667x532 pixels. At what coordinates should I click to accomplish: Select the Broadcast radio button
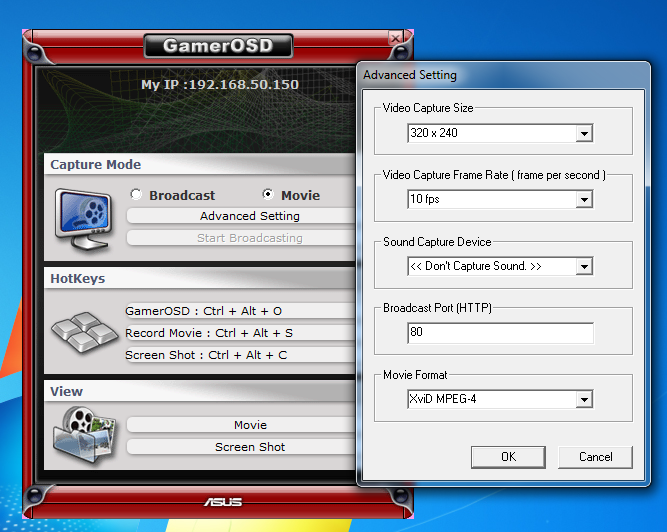[x=136, y=194]
